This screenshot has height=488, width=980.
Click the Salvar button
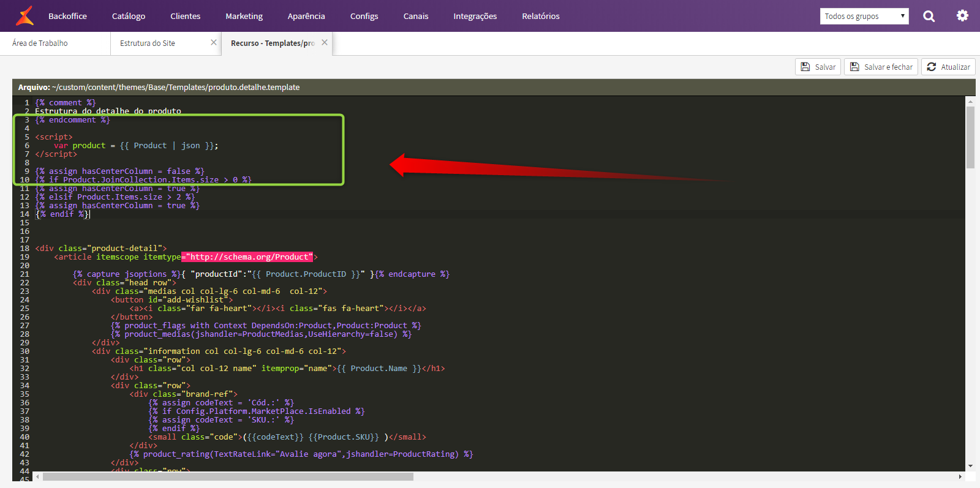click(x=818, y=67)
